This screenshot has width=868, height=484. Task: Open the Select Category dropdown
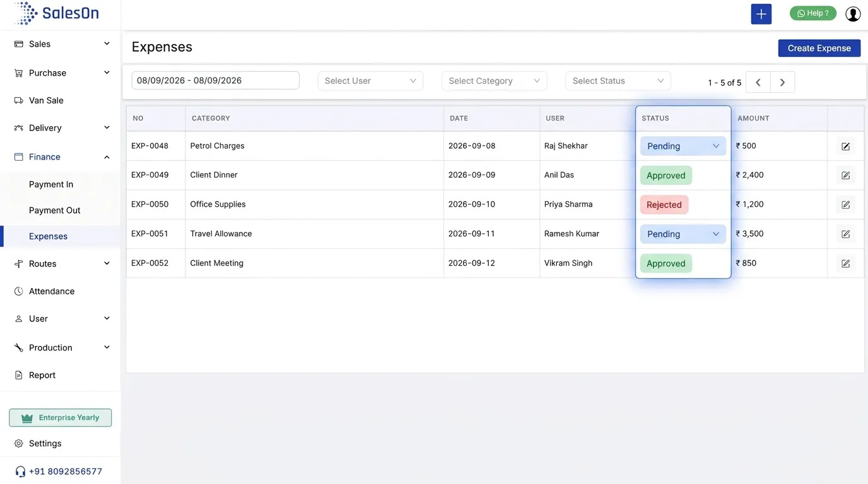click(x=494, y=81)
